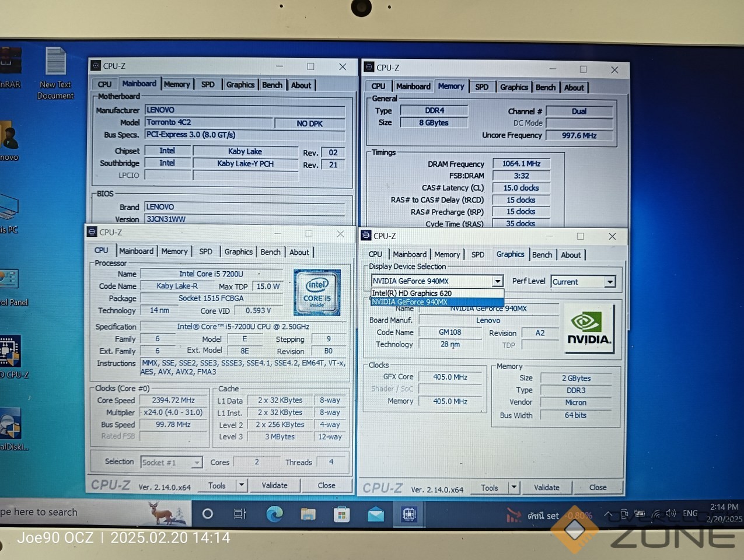Open About tab in the GeForce 940MX window
The image size is (744, 560).
pos(571,255)
